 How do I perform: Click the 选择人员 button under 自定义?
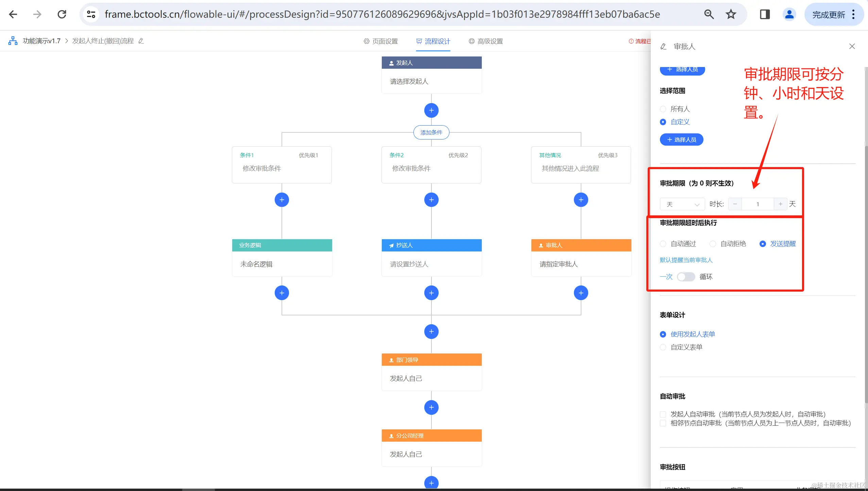[x=681, y=140]
